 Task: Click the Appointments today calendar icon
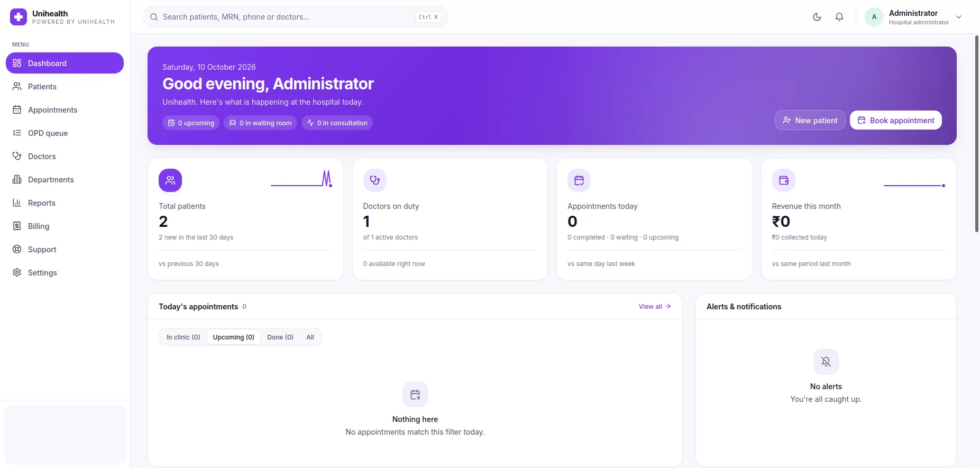click(579, 180)
